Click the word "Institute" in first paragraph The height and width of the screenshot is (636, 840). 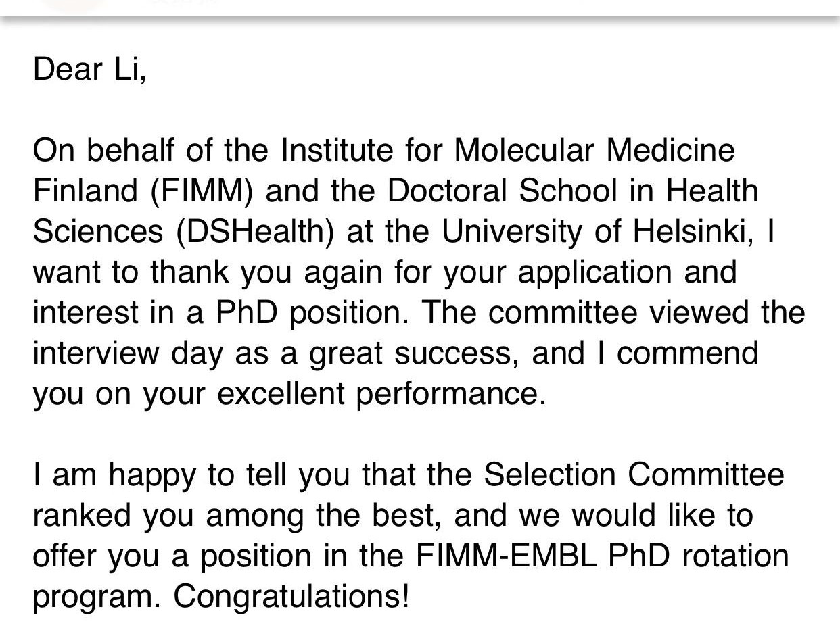coord(337,150)
